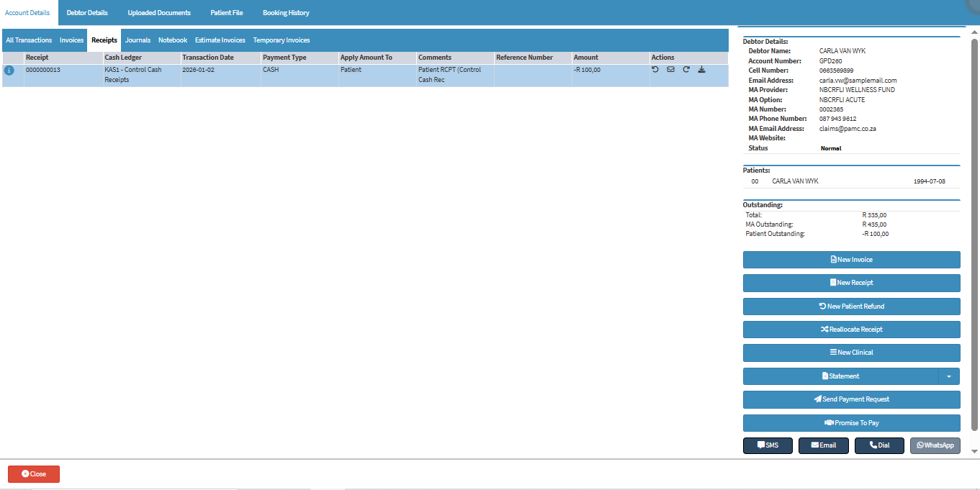This screenshot has height=490, width=980.
Task: Click the envelope icon in receipt Actions
Action: tap(670, 70)
